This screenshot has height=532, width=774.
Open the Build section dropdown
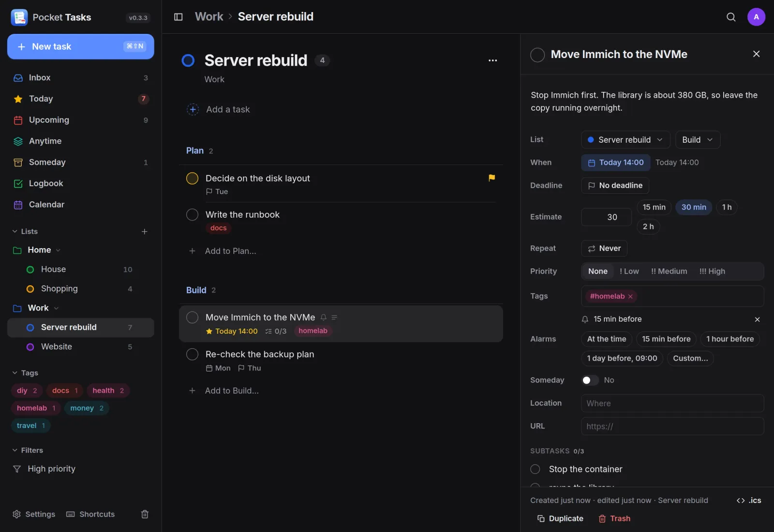[698, 140]
